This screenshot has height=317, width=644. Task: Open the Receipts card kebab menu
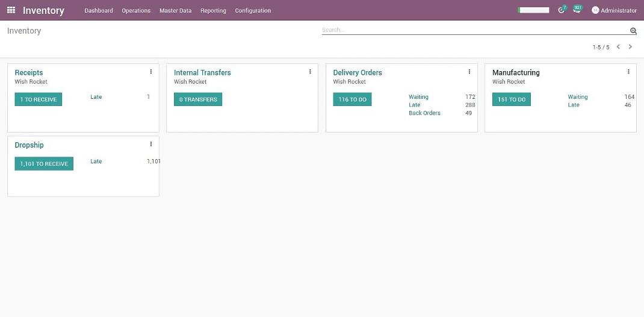tap(150, 72)
